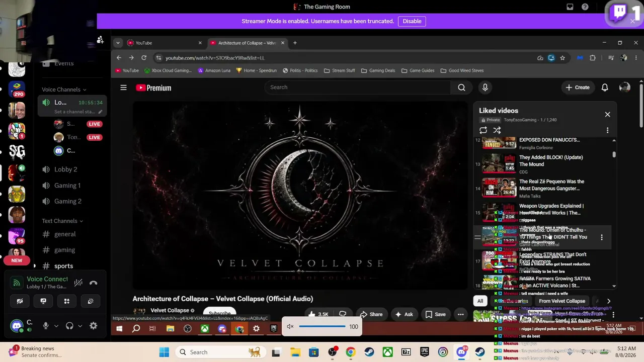Open the Chrome extensions puzzle icon
Image resolution: width=644 pixels, height=362 pixels.
(x=593, y=58)
